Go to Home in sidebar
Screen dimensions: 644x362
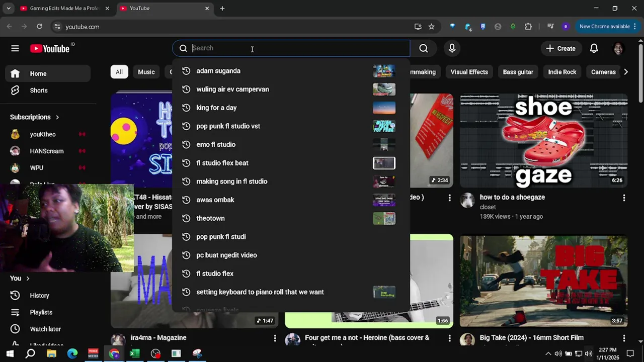pyautogui.click(x=48, y=73)
